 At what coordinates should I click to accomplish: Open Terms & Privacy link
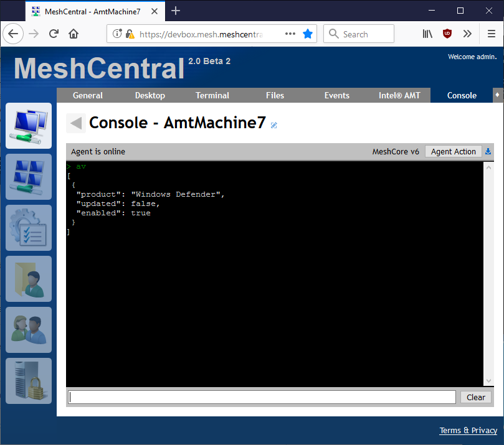[x=468, y=430]
